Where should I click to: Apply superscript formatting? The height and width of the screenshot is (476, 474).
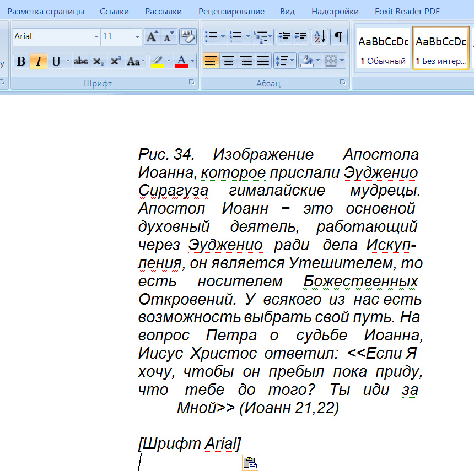click(x=116, y=61)
